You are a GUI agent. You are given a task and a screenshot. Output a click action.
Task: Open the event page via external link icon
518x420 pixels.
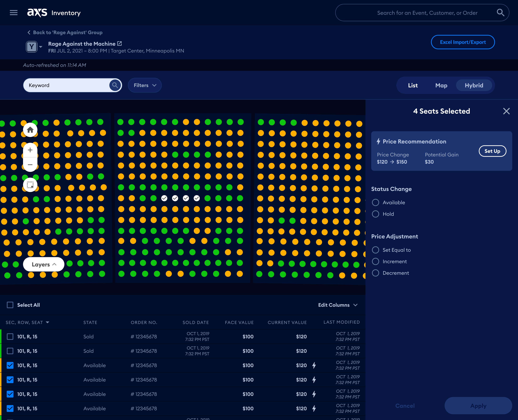pyautogui.click(x=119, y=44)
